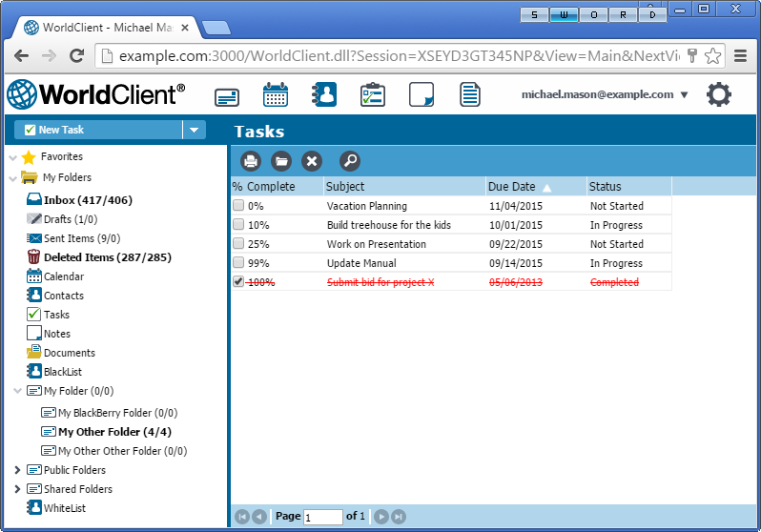Open the Calendar icon in top navigation
Image resolution: width=761 pixels, height=532 pixels.
click(x=276, y=95)
